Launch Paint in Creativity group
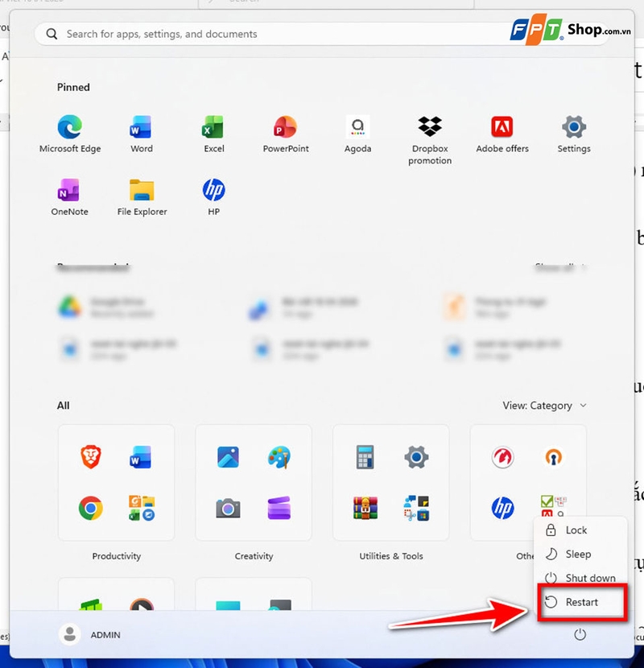This screenshot has height=668, width=644. (279, 456)
